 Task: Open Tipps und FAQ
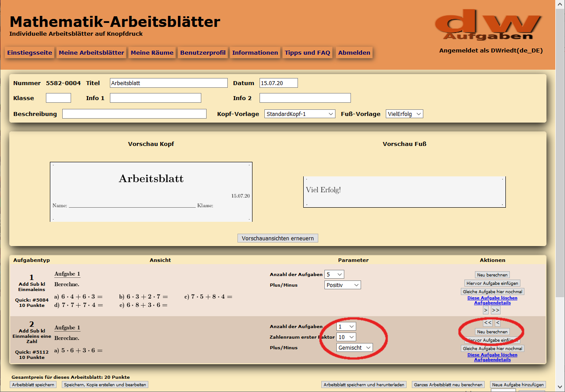(x=308, y=52)
